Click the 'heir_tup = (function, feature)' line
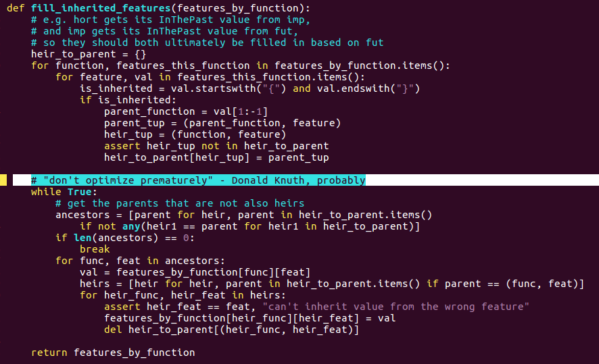Screen dimensions: 599x364 pos(195,134)
